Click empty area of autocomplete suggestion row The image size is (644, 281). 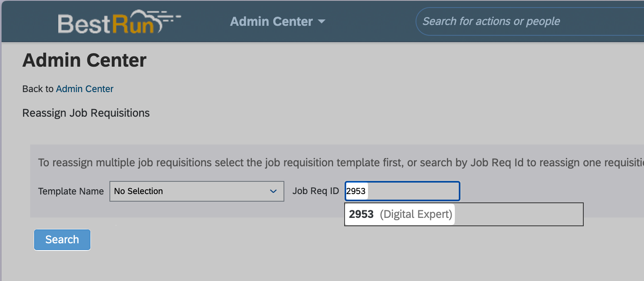click(519, 214)
